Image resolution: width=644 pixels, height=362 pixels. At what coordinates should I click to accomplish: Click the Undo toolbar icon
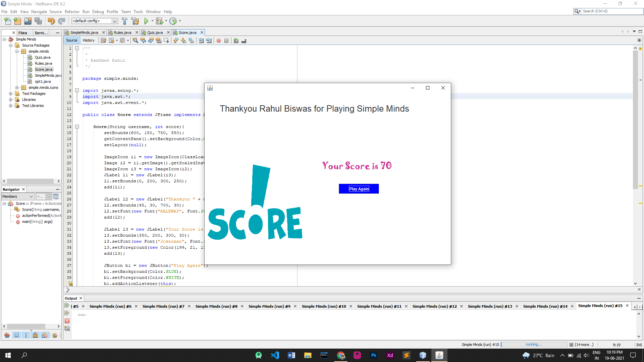click(x=51, y=21)
